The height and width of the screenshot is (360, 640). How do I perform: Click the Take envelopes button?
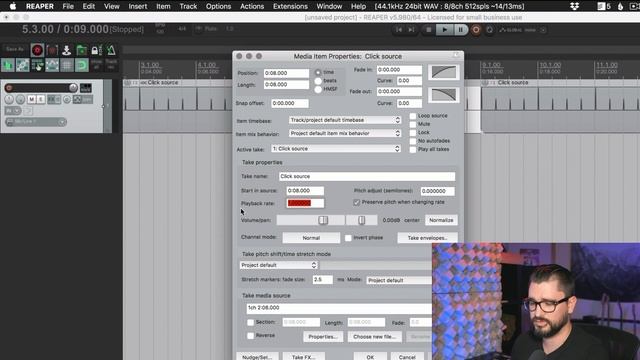pyautogui.click(x=427, y=238)
